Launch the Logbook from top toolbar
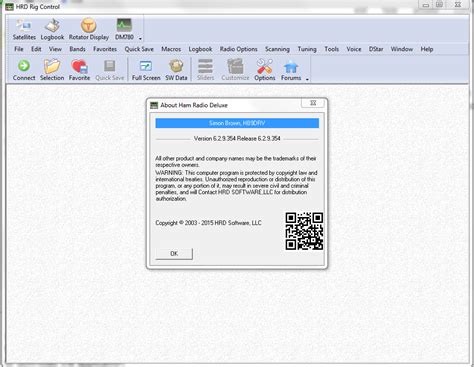This screenshot has width=474, height=367. point(52,30)
